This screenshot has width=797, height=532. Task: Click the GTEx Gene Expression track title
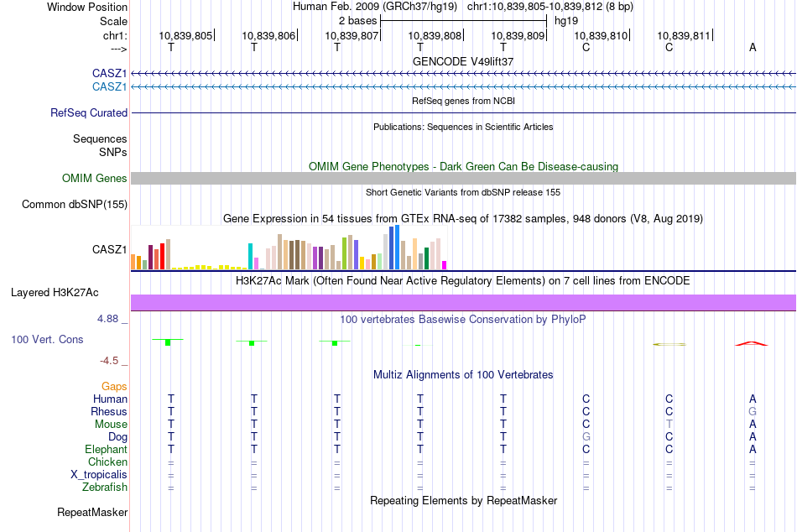click(463, 219)
